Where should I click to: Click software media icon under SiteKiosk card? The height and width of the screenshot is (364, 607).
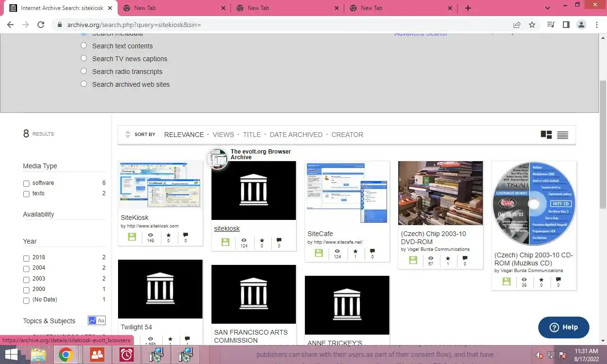132,237
